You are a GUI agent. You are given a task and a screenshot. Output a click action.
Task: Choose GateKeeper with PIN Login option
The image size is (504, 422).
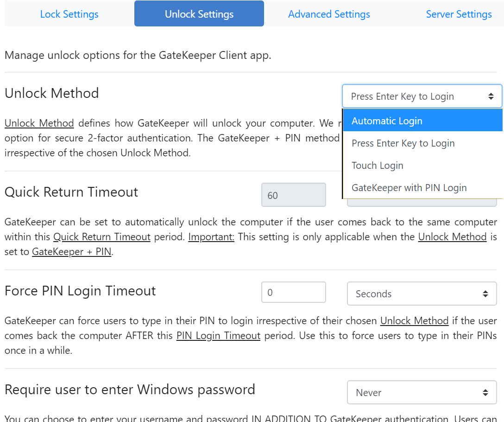tap(409, 188)
